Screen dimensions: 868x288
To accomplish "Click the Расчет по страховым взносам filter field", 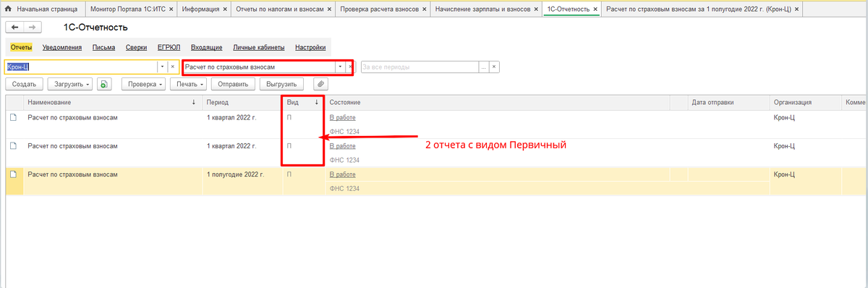I will coord(258,67).
